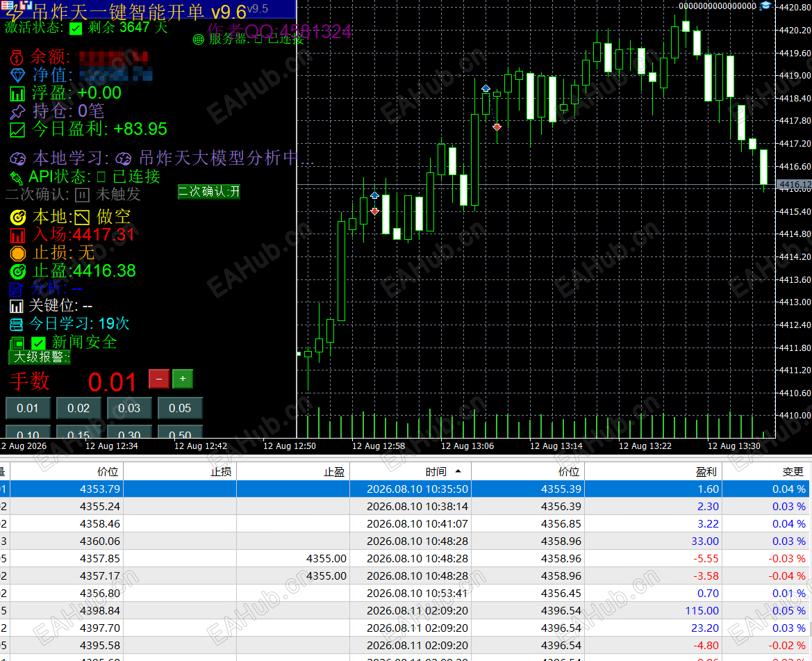
Task: Increase lot size with green plus button
Action: point(183,379)
